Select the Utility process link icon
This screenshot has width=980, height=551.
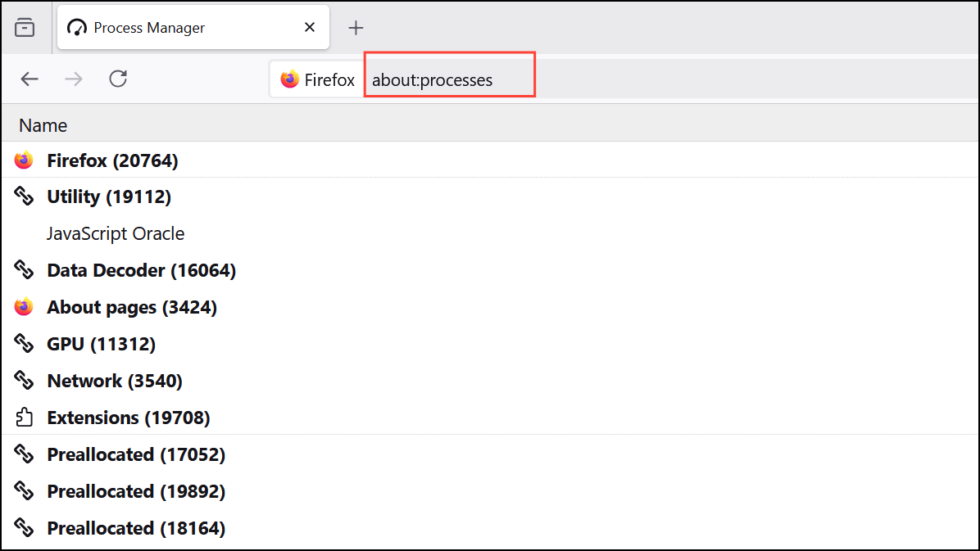click(23, 196)
